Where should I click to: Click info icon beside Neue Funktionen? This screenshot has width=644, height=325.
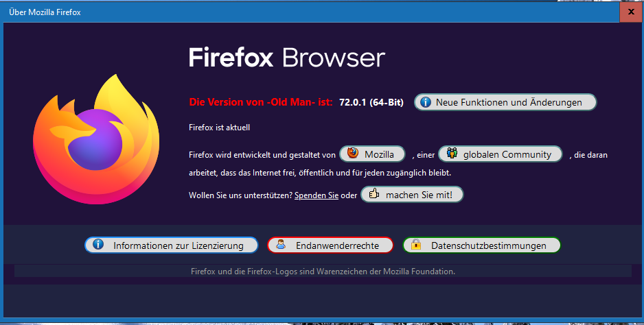point(426,101)
